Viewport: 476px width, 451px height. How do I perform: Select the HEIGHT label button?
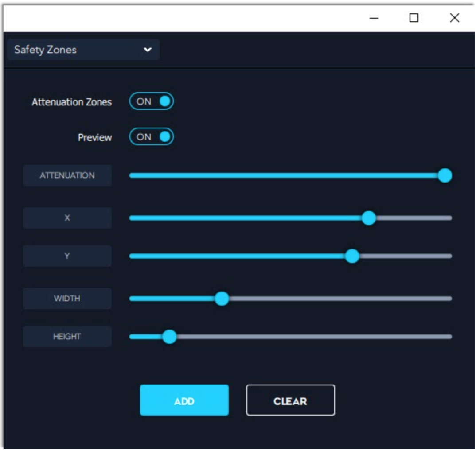point(67,337)
